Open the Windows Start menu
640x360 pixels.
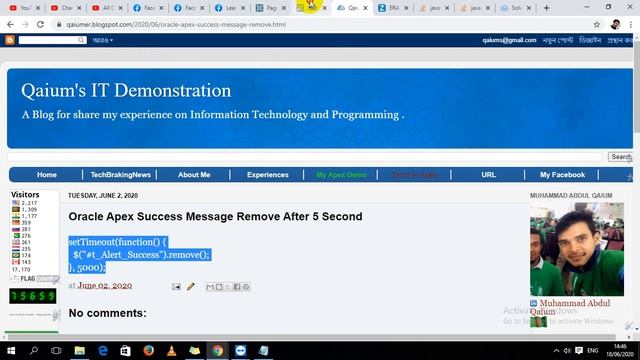(11, 351)
